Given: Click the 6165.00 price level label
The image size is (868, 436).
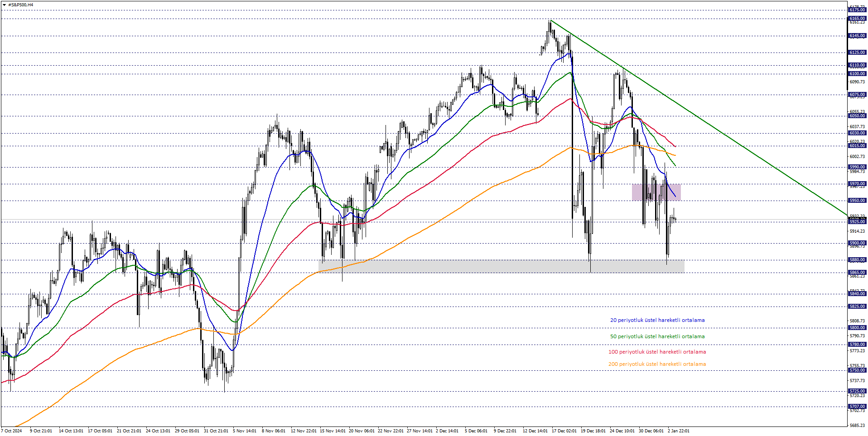Looking at the screenshot, I should 857,19.
